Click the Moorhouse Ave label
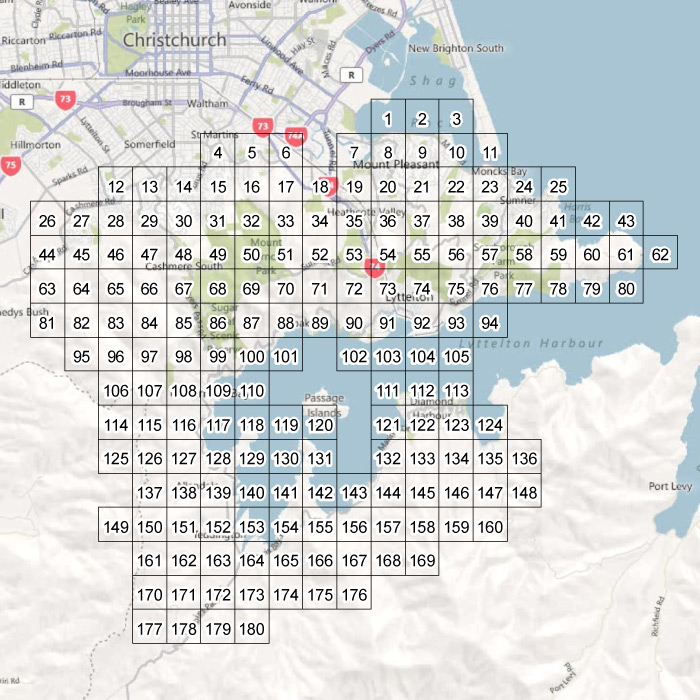 tap(158, 73)
